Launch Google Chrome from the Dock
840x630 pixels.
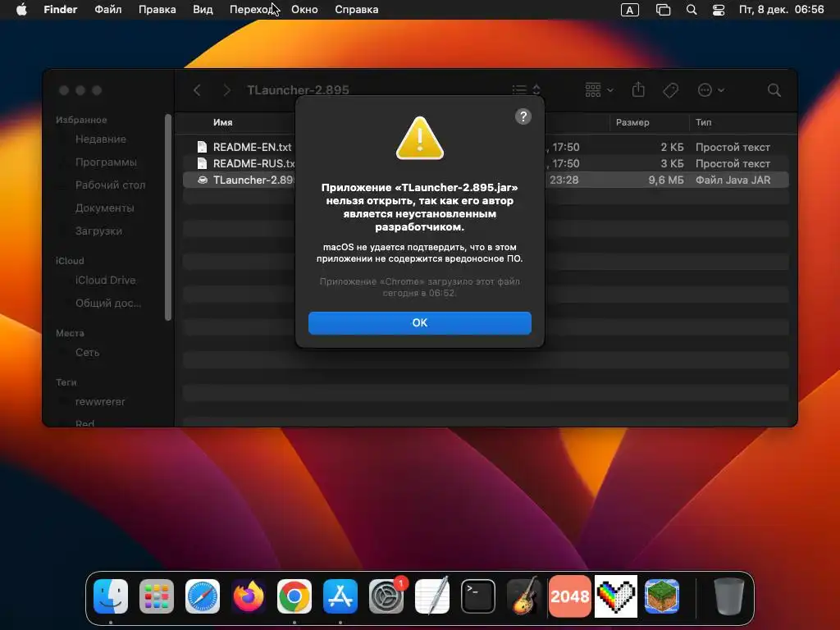pos(294,596)
